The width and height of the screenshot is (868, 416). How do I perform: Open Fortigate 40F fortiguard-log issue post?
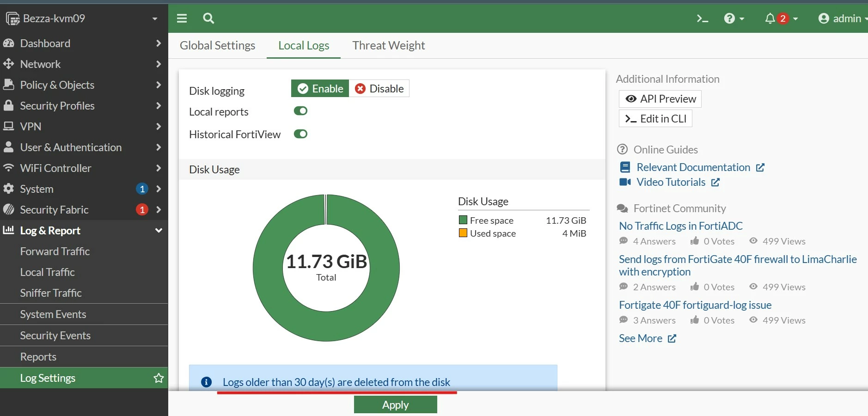pyautogui.click(x=695, y=305)
